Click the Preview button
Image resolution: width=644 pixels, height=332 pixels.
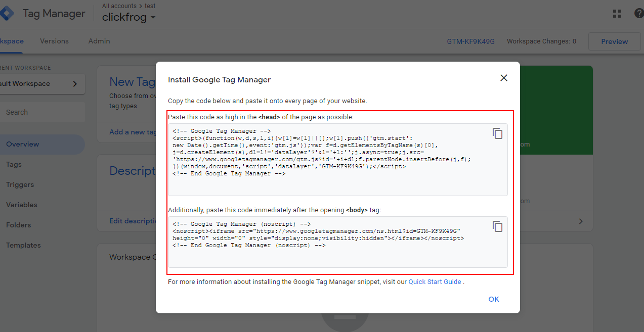click(x=614, y=42)
